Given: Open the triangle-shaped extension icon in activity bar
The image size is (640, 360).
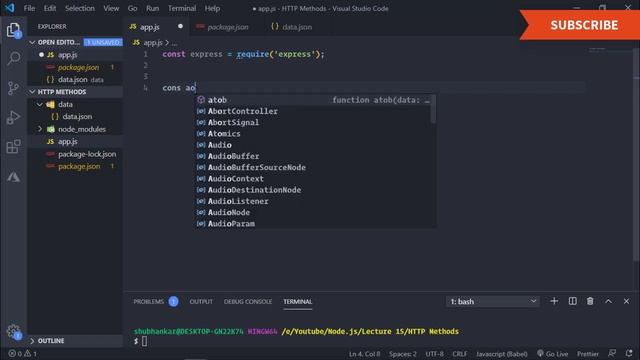Looking at the screenshot, I should (13, 177).
